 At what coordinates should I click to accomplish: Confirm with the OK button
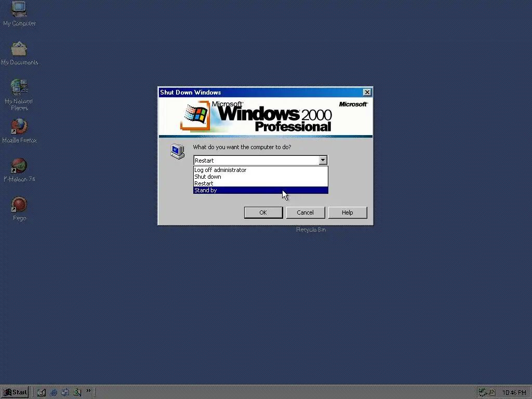(x=263, y=212)
